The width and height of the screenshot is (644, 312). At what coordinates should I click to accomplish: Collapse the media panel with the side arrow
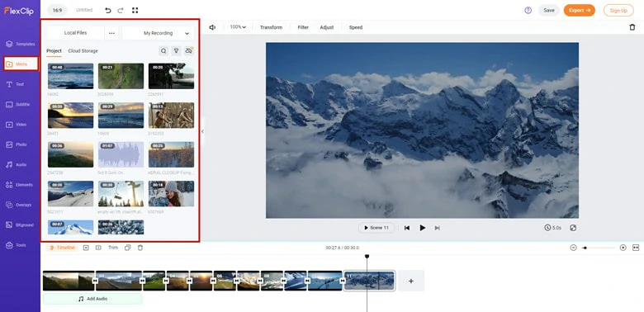coord(202,131)
